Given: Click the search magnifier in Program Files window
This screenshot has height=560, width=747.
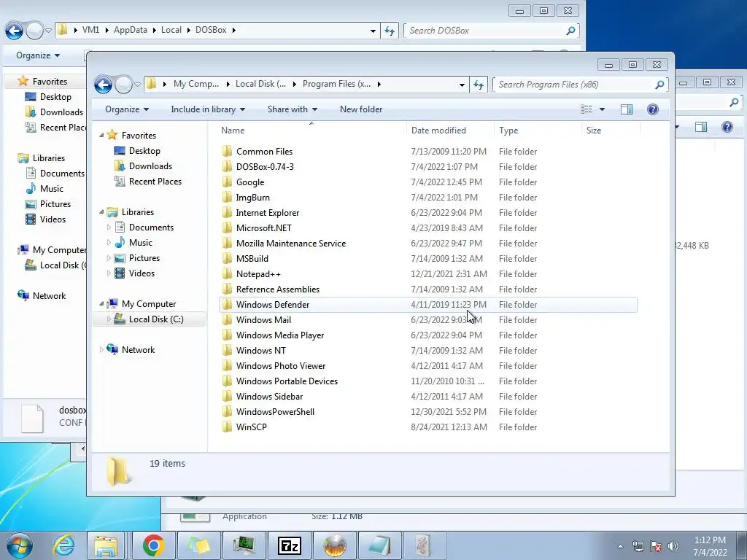Looking at the screenshot, I should click(x=659, y=85).
